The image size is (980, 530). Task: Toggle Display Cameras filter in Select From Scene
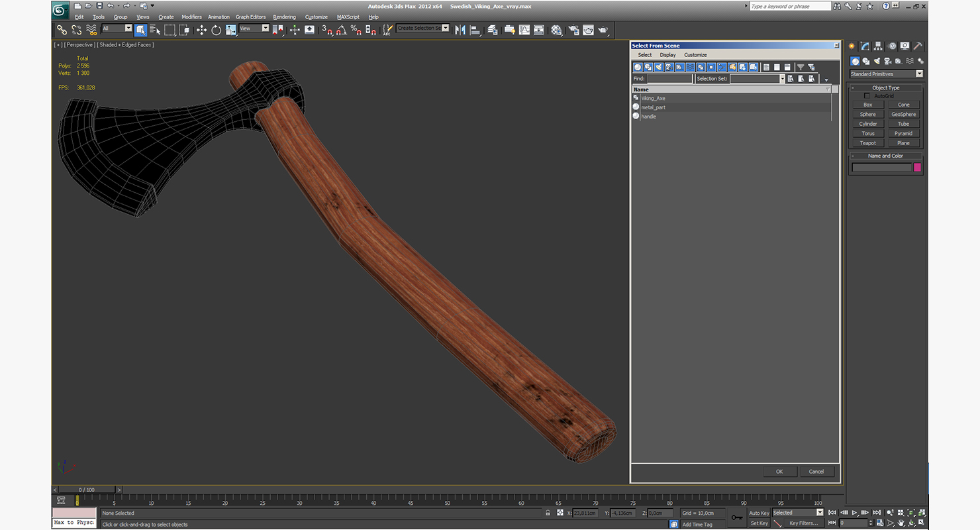coord(669,67)
